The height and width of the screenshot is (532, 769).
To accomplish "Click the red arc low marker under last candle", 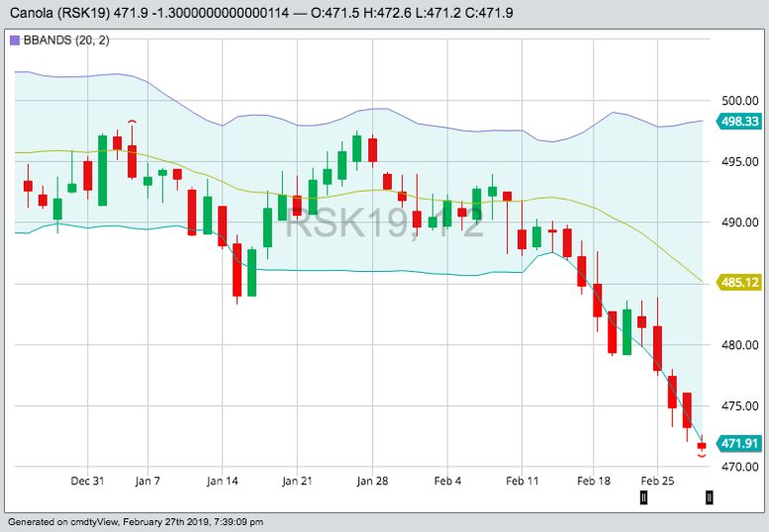I will click(x=702, y=457).
